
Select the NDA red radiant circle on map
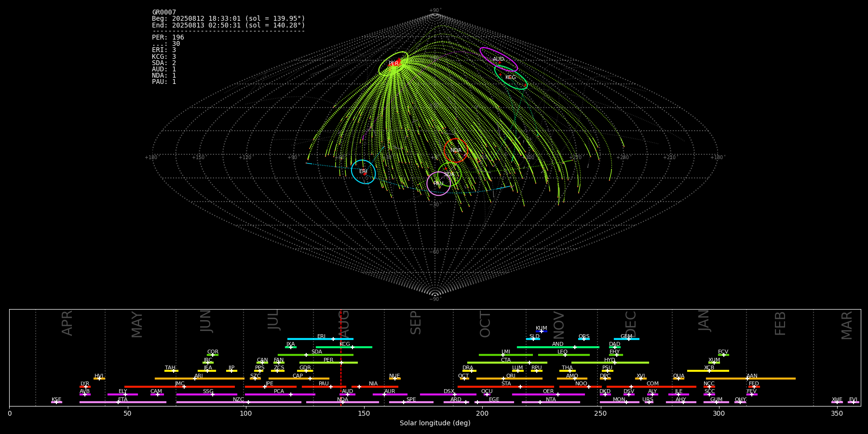tap(456, 150)
